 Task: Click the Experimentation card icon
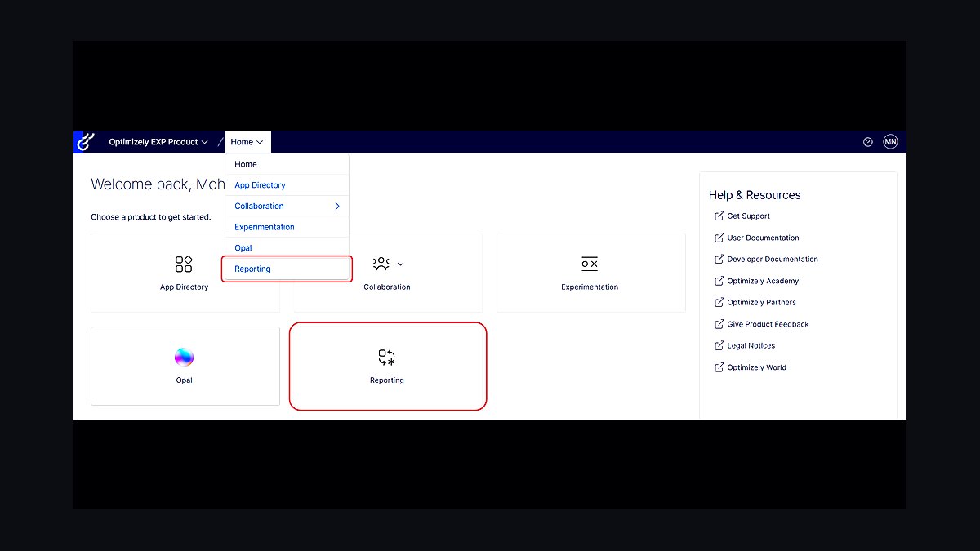pyautogui.click(x=590, y=264)
